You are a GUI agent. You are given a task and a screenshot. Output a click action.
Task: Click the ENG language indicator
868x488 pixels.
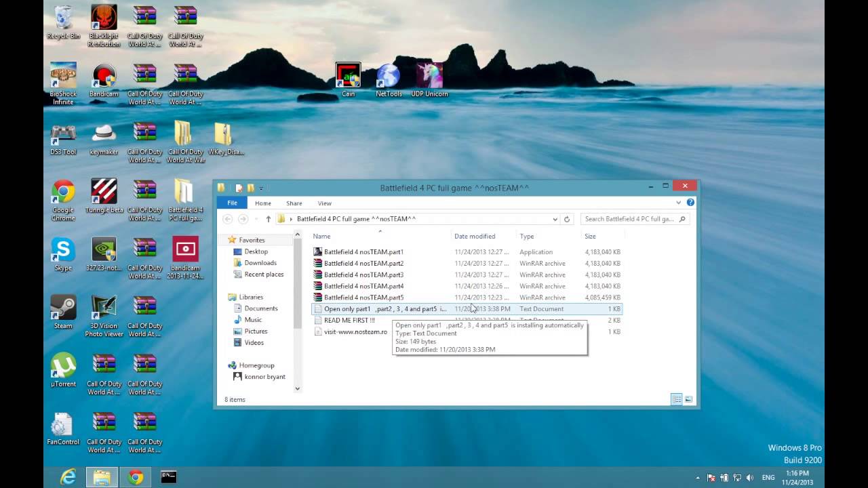[768, 478]
